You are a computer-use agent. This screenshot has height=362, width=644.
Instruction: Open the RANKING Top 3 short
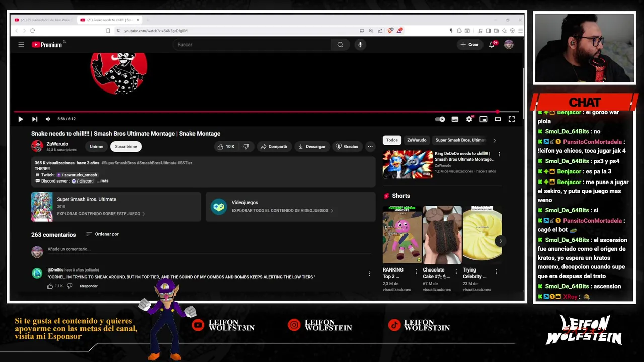pos(402,235)
